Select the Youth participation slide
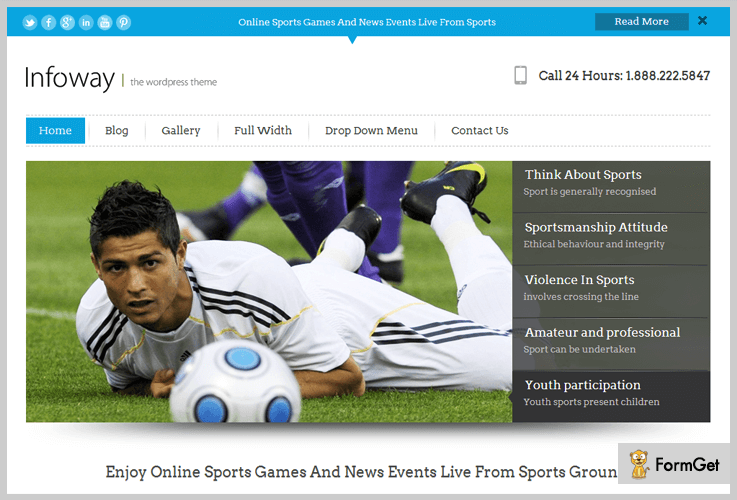 point(611,397)
